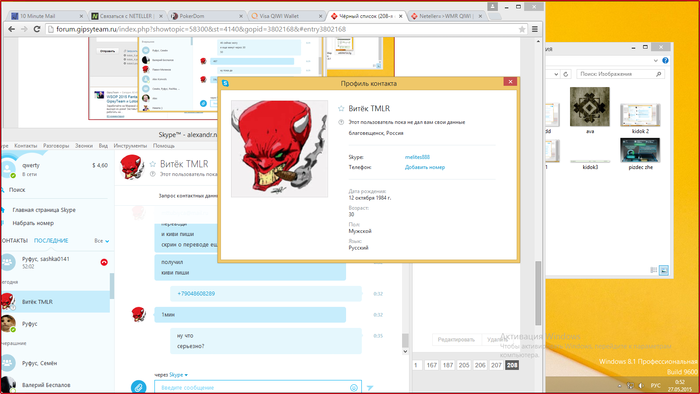The height and width of the screenshot is (394, 700).
Task: Click the favorite star in contact profile dialog
Action: (x=341, y=108)
